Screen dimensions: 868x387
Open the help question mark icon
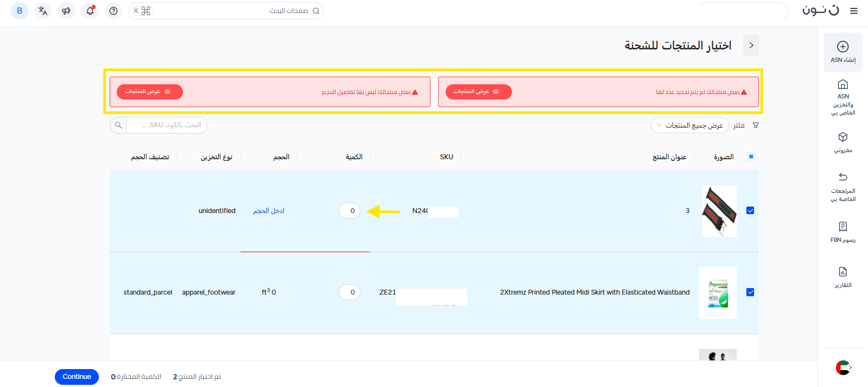[113, 11]
